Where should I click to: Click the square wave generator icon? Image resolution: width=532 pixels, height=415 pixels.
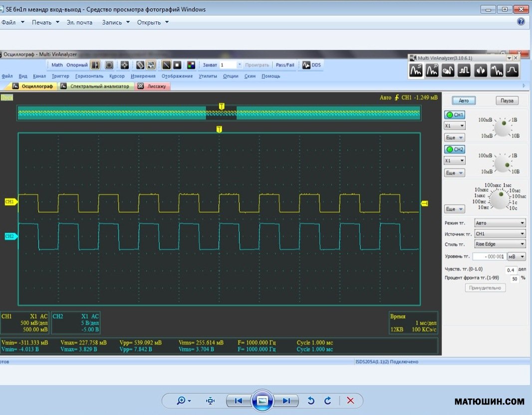pyautogui.click(x=464, y=71)
